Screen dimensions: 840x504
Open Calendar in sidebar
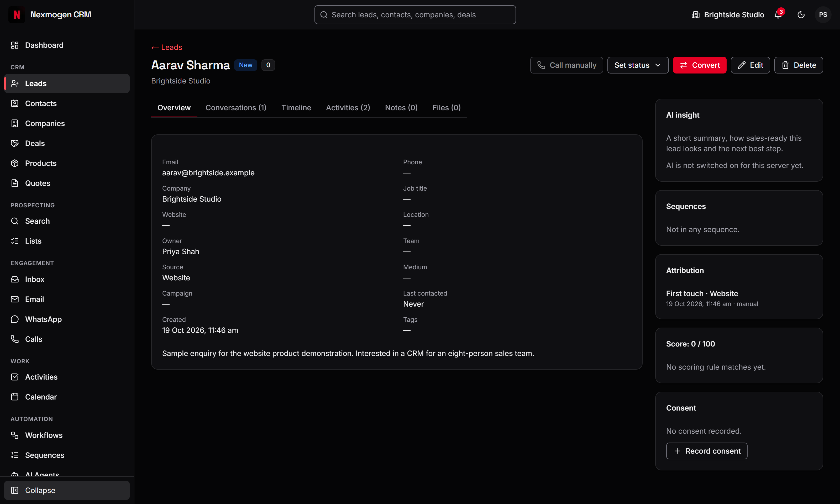[67, 397]
